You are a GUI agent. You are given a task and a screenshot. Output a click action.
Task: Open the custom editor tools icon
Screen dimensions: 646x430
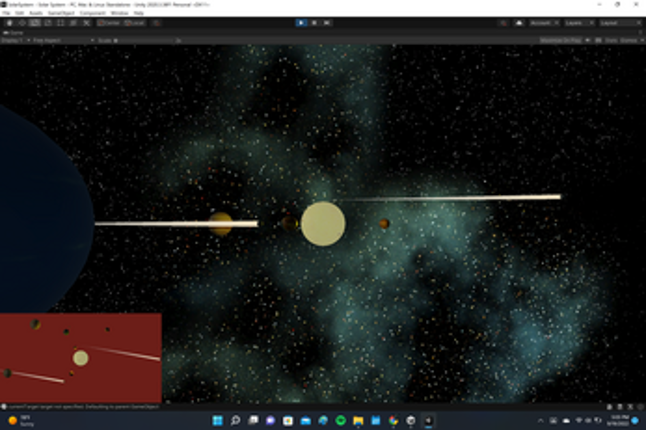tap(87, 23)
